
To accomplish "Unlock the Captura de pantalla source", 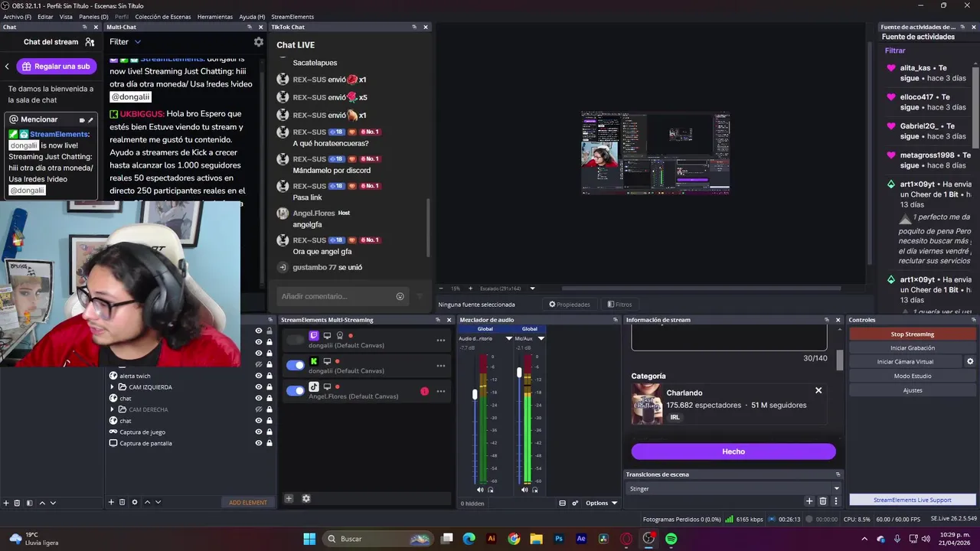I will click(269, 443).
